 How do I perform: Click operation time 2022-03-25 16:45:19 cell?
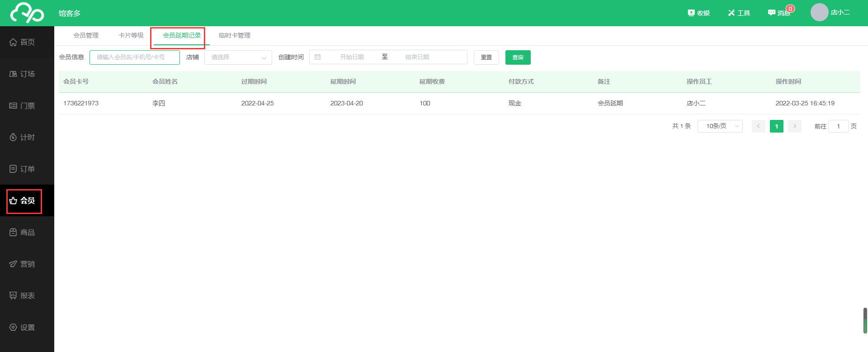(x=805, y=103)
